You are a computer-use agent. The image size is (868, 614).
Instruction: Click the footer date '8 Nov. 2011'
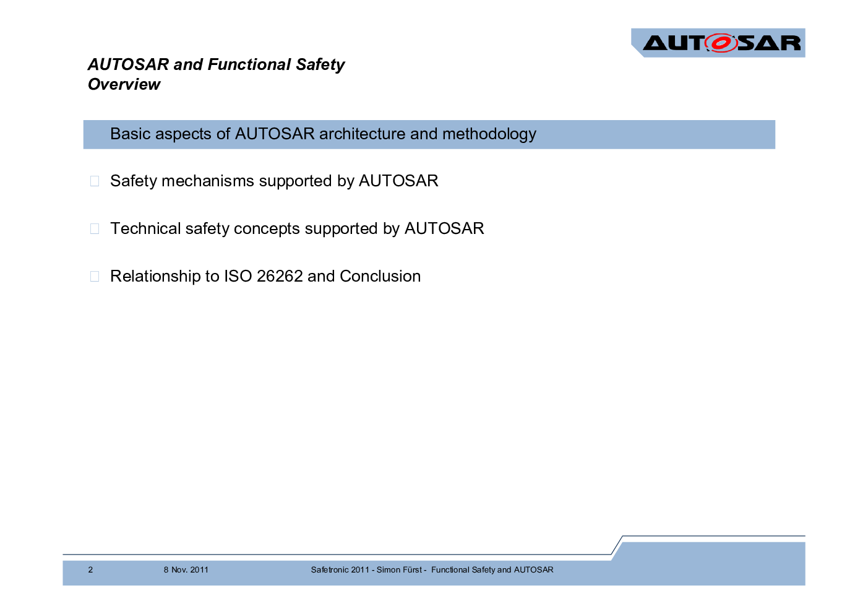(x=186, y=569)
